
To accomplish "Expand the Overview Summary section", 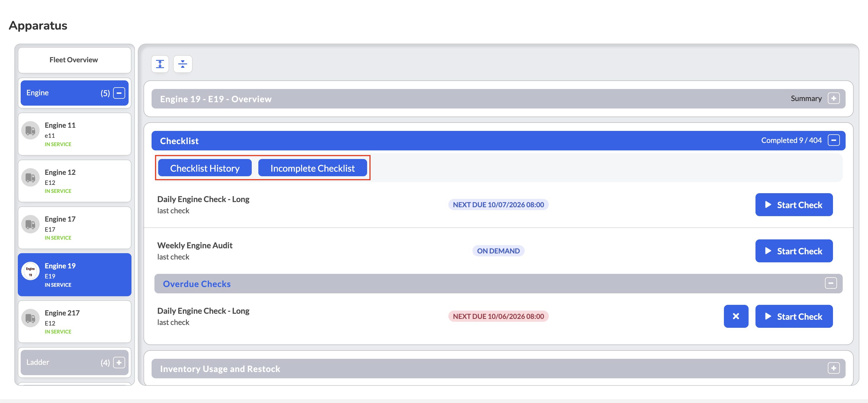I will [834, 98].
